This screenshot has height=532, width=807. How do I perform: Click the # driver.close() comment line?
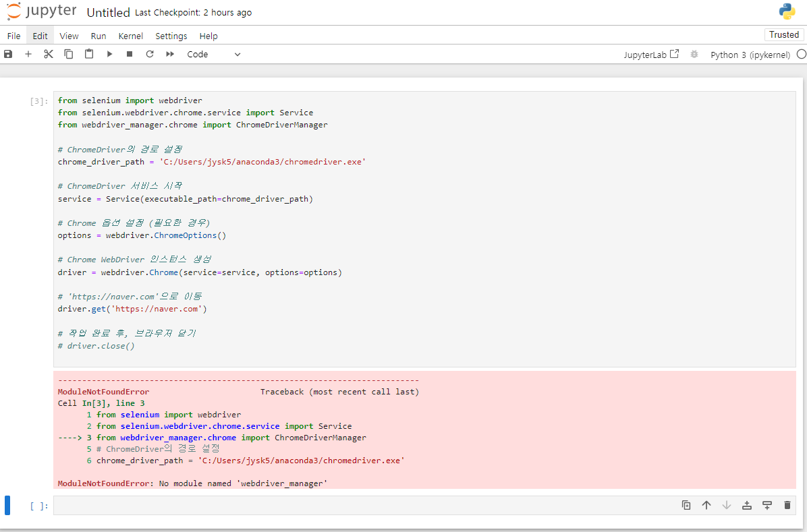point(96,346)
